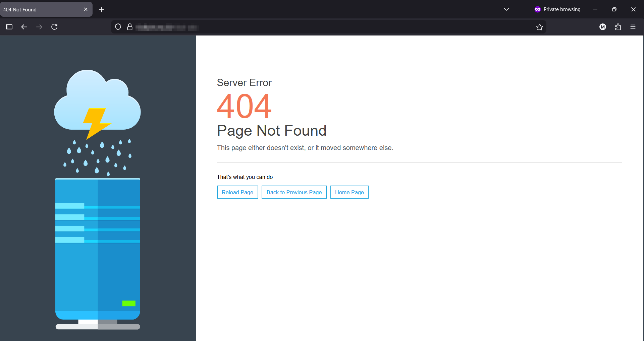
Task: Close the 404 Not Found tab
Action: (86, 9)
